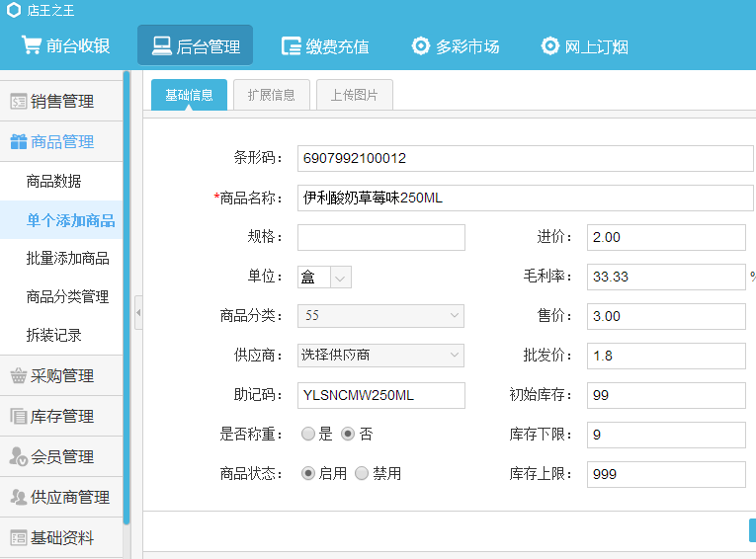Expand the 库存管理 section
756x559 pixels.
pos(61,416)
